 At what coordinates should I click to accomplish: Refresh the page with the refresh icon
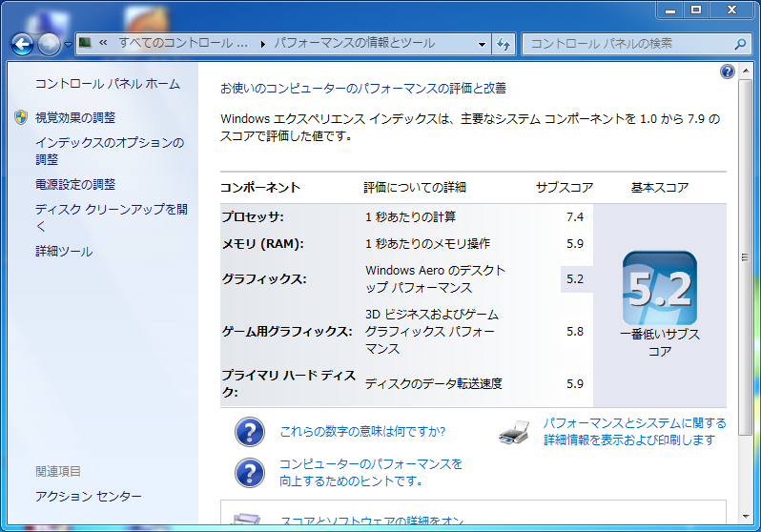coord(504,44)
